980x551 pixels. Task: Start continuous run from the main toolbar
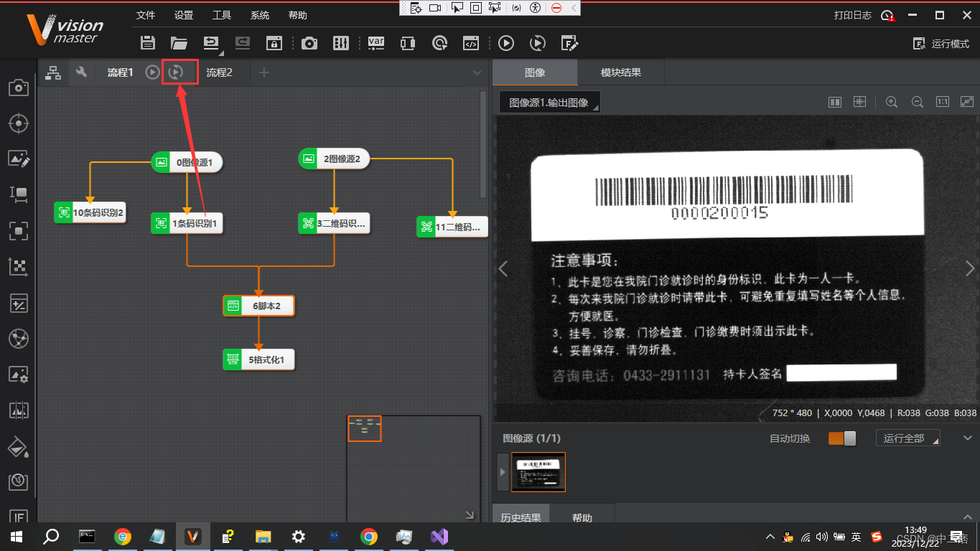pyautogui.click(x=537, y=43)
